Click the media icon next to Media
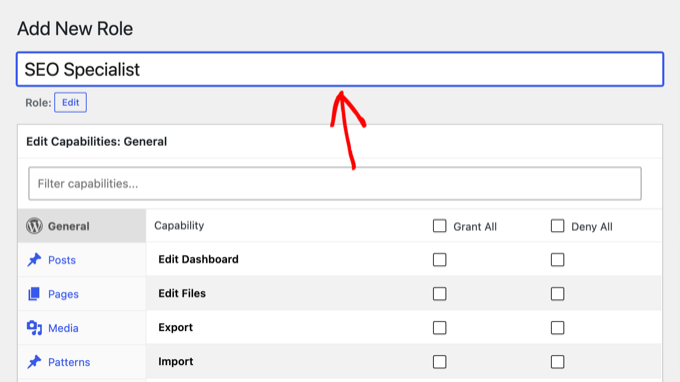680x382 pixels. tap(34, 328)
